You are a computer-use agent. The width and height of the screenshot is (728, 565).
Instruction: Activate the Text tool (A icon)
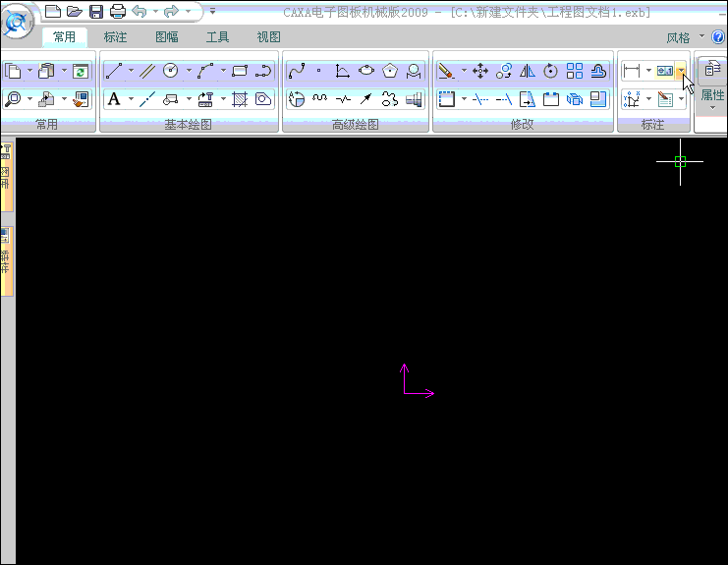tap(114, 99)
